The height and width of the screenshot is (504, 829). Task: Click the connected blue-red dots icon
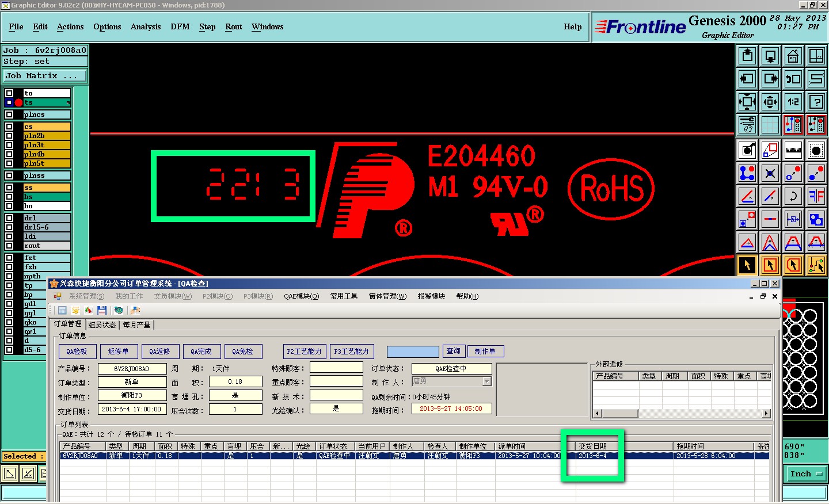click(x=747, y=173)
